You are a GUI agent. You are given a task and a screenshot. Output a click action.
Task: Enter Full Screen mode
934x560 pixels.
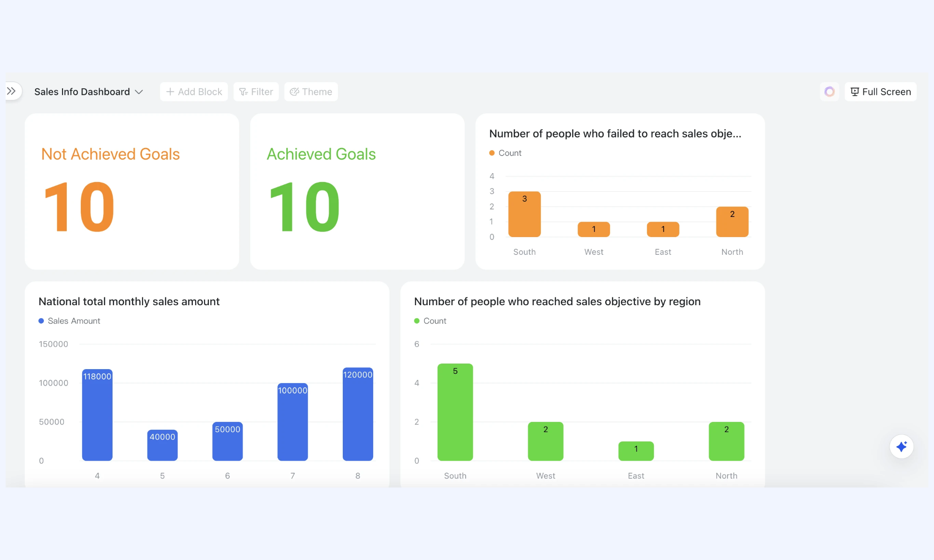(881, 92)
